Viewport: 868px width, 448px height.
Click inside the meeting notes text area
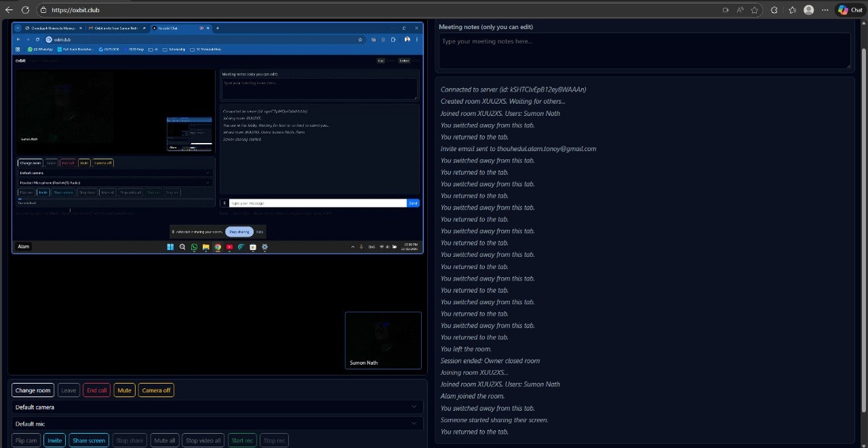click(644, 50)
